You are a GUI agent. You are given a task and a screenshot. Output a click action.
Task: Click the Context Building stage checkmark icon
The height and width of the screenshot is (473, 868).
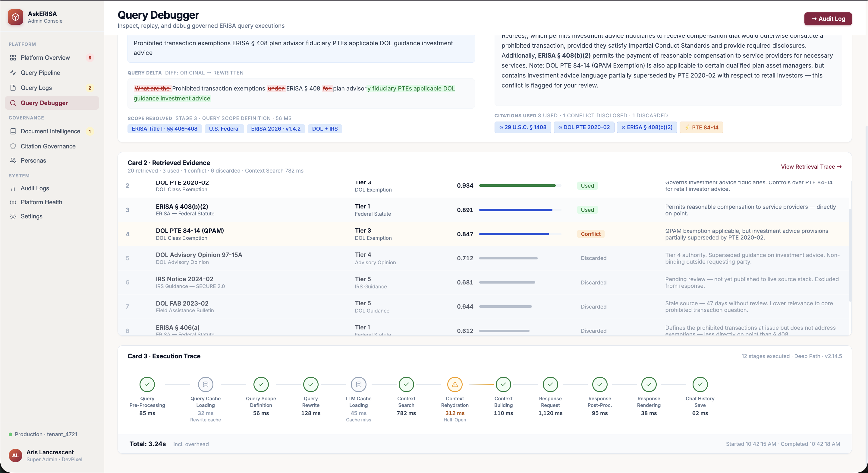(503, 384)
